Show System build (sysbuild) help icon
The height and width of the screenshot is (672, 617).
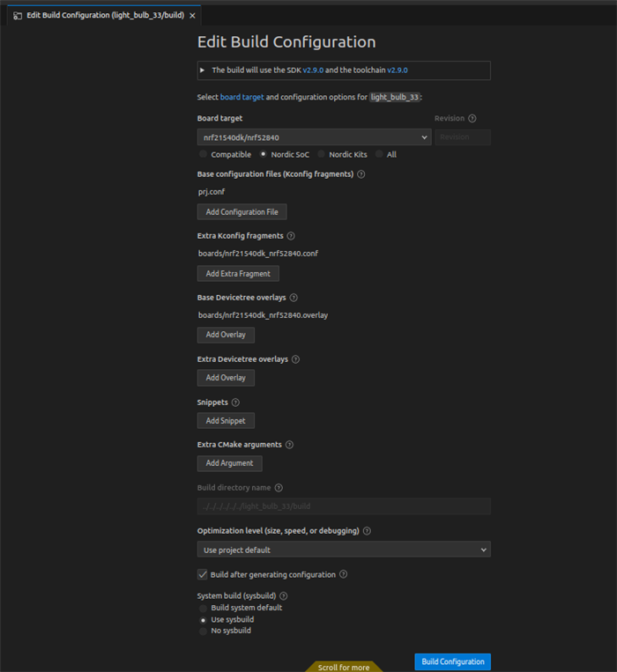[284, 595]
